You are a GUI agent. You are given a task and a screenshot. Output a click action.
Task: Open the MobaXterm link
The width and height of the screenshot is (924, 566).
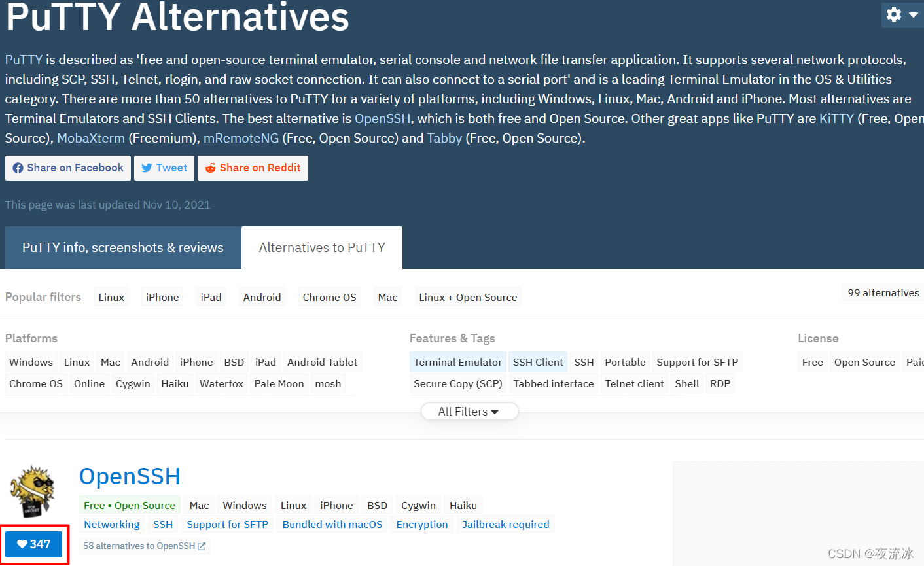(91, 138)
